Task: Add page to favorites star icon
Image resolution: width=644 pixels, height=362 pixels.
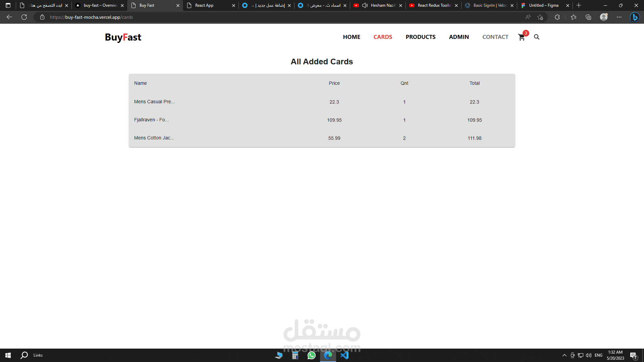Action: (x=540, y=17)
